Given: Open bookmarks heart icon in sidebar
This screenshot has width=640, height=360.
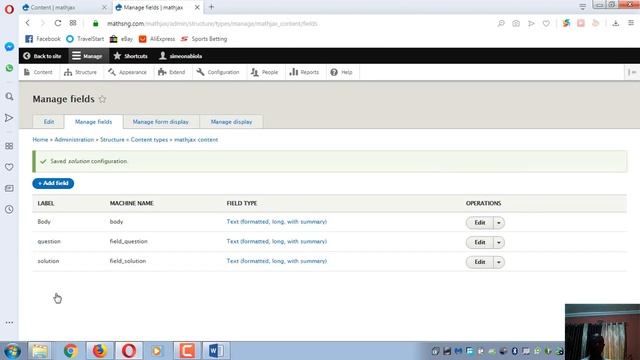Looking at the screenshot, I should [9, 167].
